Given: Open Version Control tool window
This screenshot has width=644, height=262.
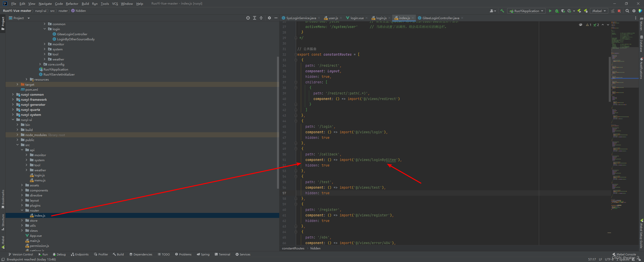Looking at the screenshot, I should click(x=21, y=254).
